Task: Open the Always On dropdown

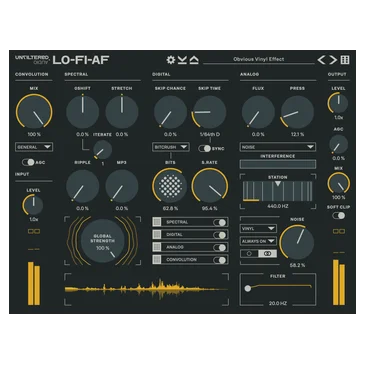Action: (258, 241)
